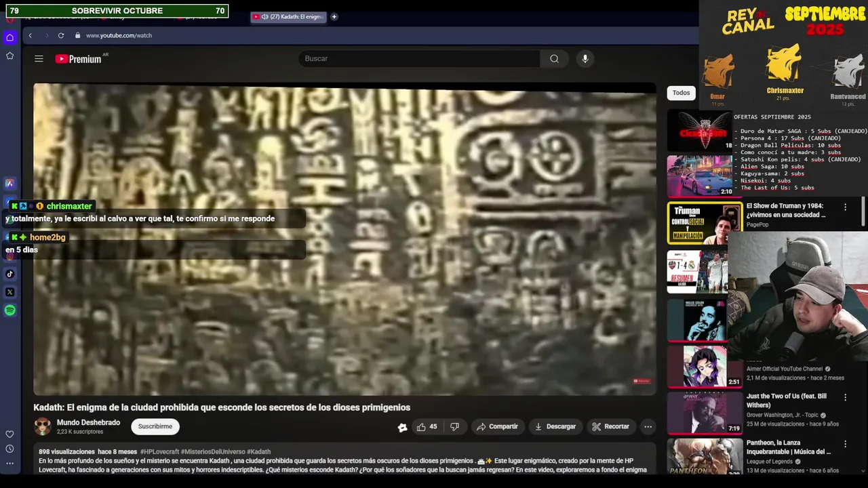
Task: Open options for Just the Two of Us
Action: click(845, 397)
